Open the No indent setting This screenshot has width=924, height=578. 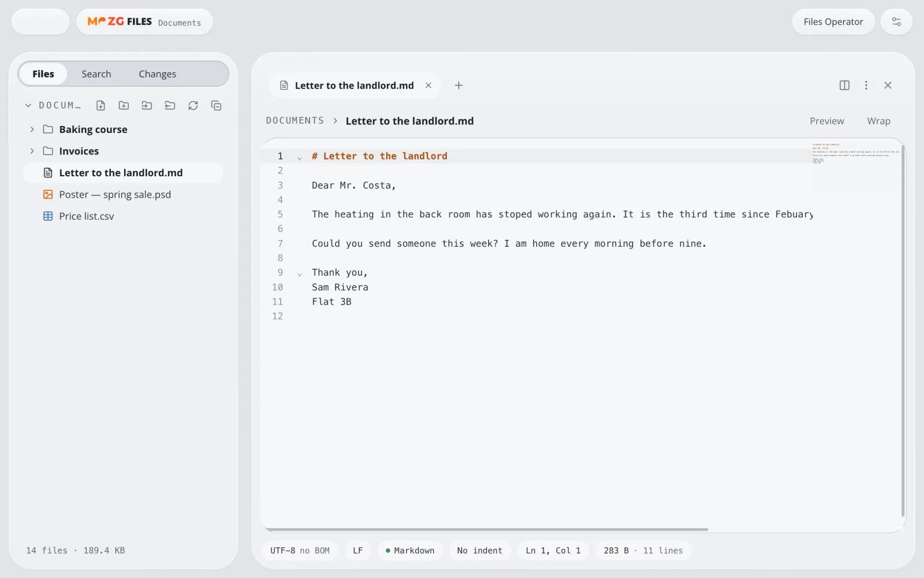(x=479, y=550)
